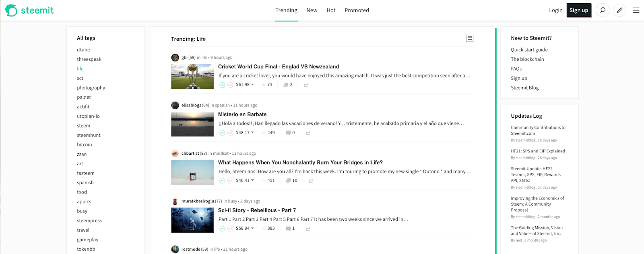Viewport: 644px width, 254px height.
Task: Show the 449 votes list
Action: tap(268, 133)
